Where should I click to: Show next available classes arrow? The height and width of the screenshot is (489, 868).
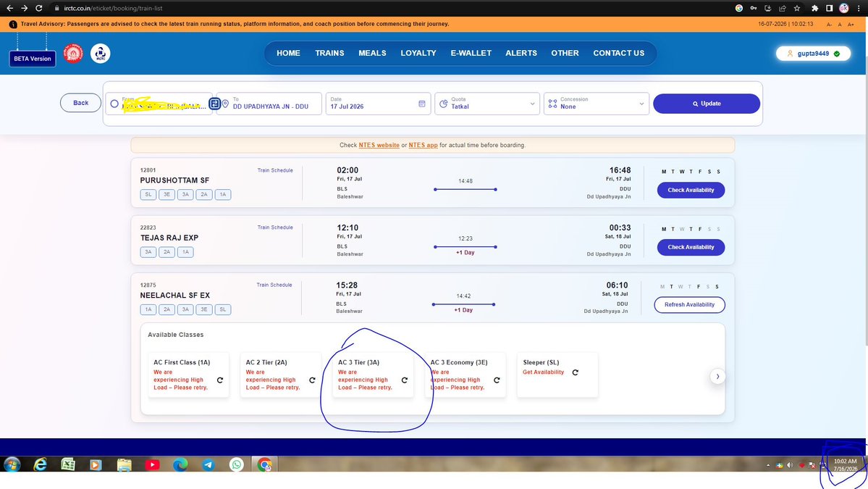pyautogui.click(x=717, y=377)
